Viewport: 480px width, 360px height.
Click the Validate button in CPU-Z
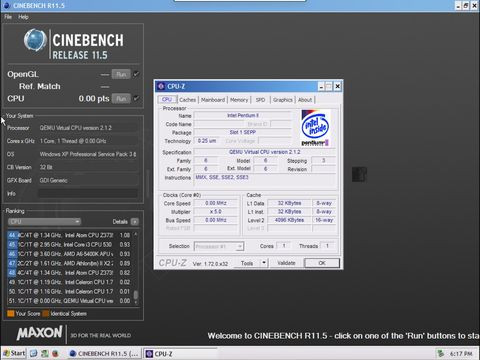pyautogui.click(x=286, y=263)
